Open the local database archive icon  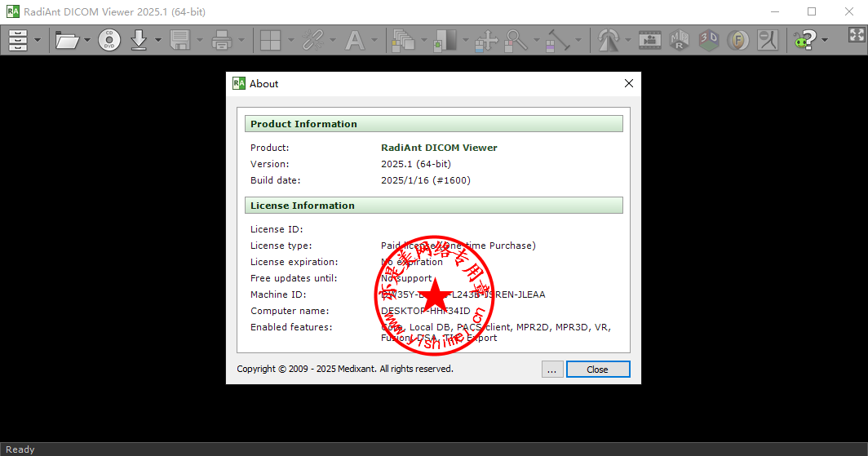[17, 39]
